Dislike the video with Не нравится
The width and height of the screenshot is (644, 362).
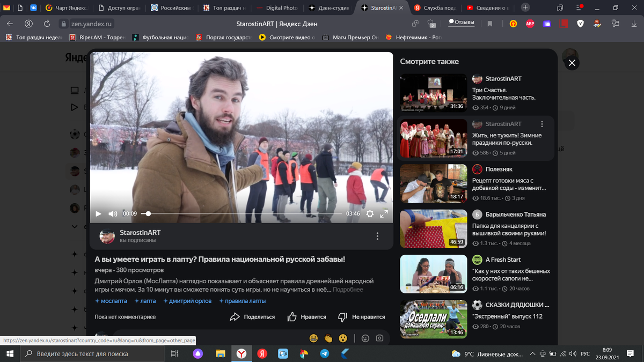click(x=362, y=317)
